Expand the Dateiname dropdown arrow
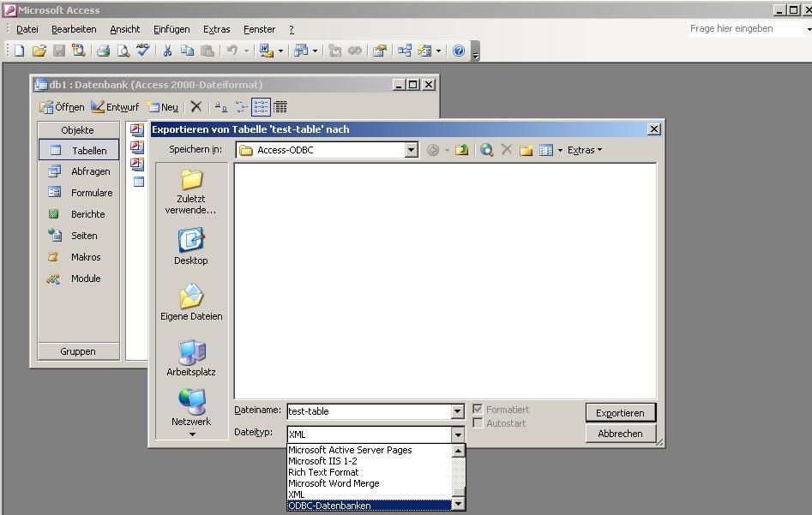The height and width of the screenshot is (515, 812). point(457,411)
